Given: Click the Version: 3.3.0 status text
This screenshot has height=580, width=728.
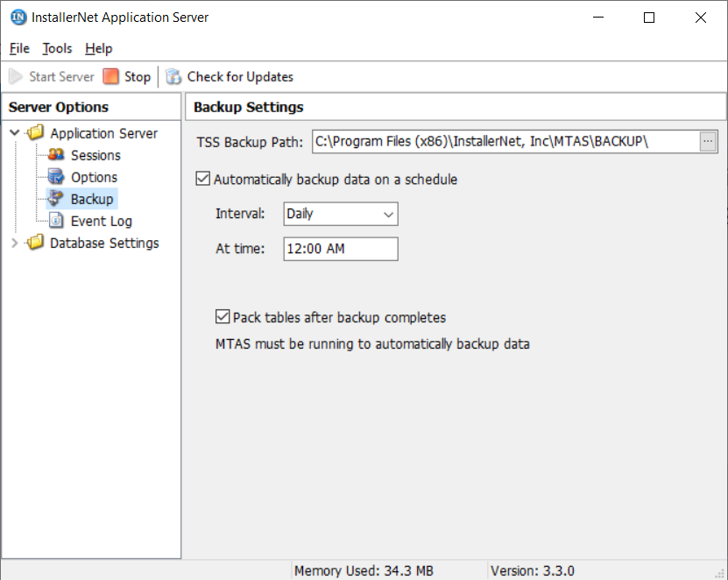Looking at the screenshot, I should pyautogui.click(x=533, y=570).
